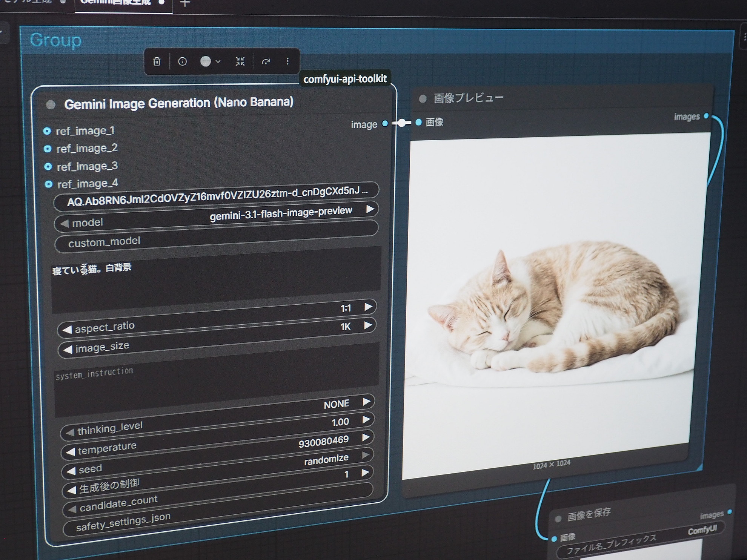This screenshot has height=560, width=747.
Task: Open node info from the toolbar
Action: (x=182, y=61)
